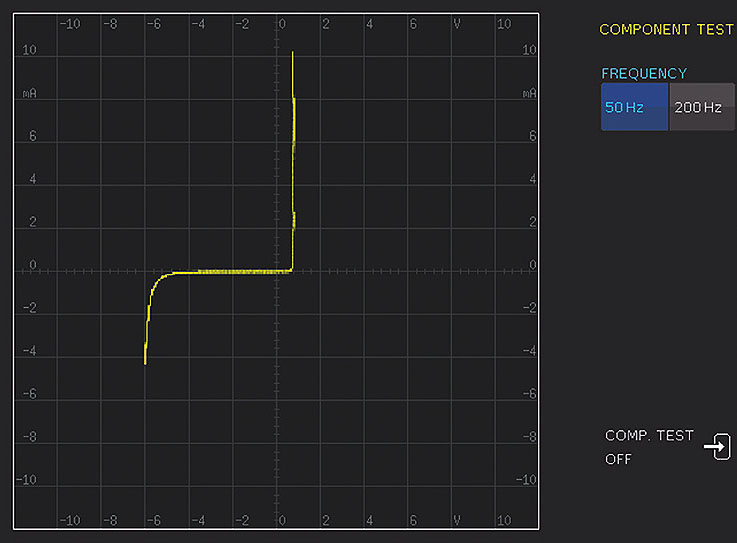The width and height of the screenshot is (737, 543).
Task: Select the 50 Hz frequency option
Action: pyautogui.click(x=633, y=107)
